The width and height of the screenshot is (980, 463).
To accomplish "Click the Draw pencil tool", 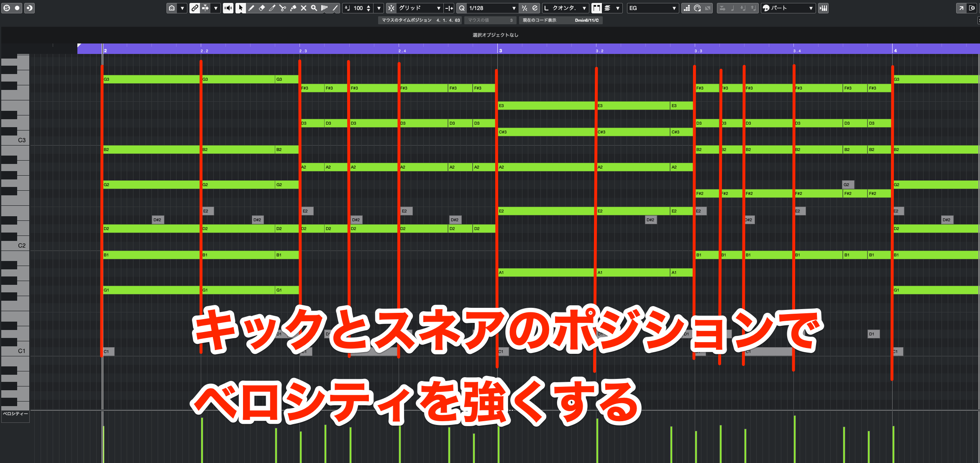I will [251, 8].
